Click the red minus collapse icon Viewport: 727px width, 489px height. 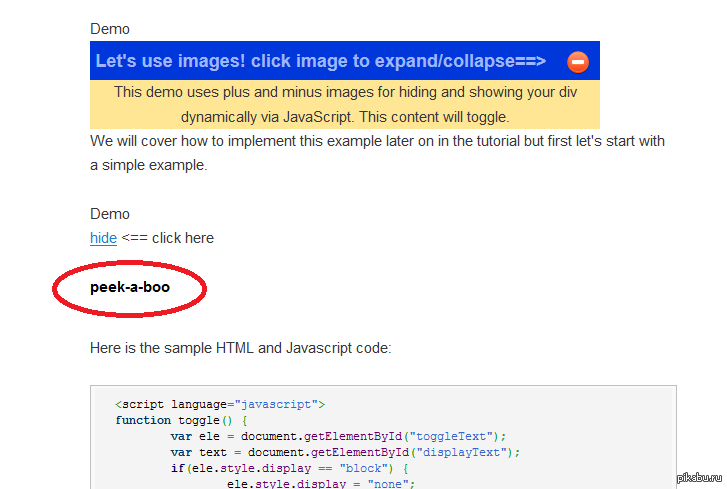tap(577, 62)
